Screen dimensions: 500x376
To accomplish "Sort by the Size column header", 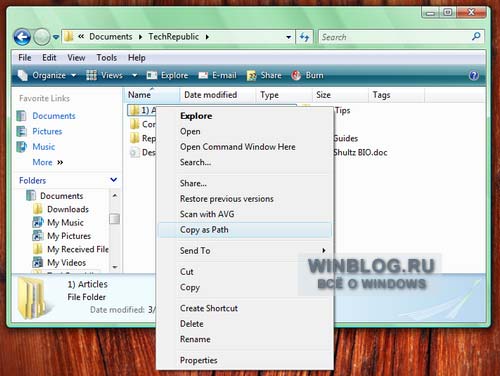I will (x=340, y=95).
